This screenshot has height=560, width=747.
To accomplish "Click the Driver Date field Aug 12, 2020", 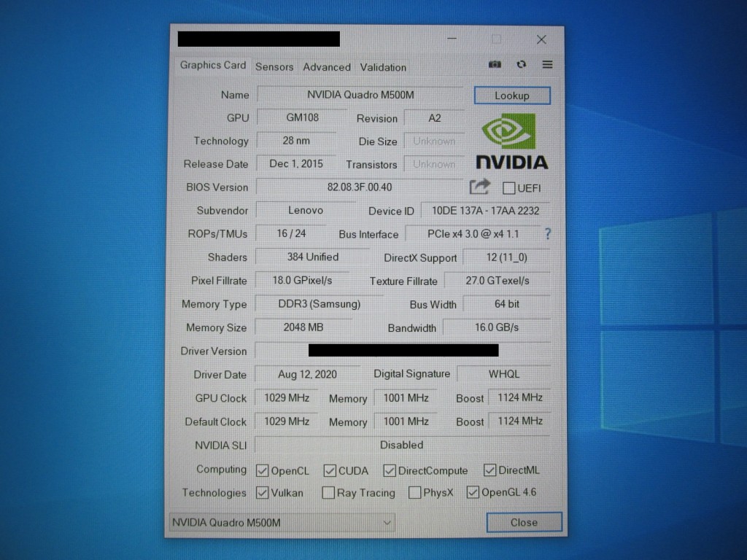I will tap(307, 374).
